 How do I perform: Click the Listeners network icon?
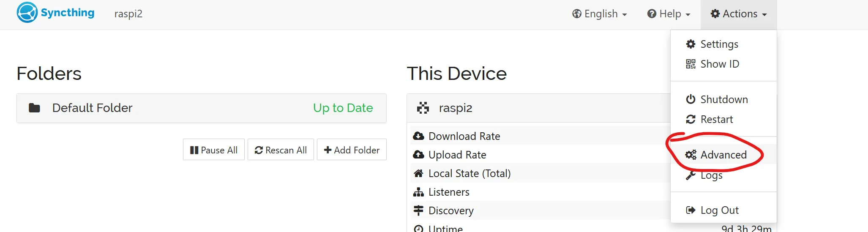tap(418, 192)
